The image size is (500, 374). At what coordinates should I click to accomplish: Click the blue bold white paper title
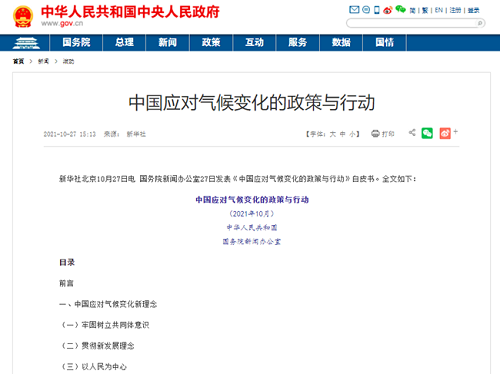click(252, 200)
